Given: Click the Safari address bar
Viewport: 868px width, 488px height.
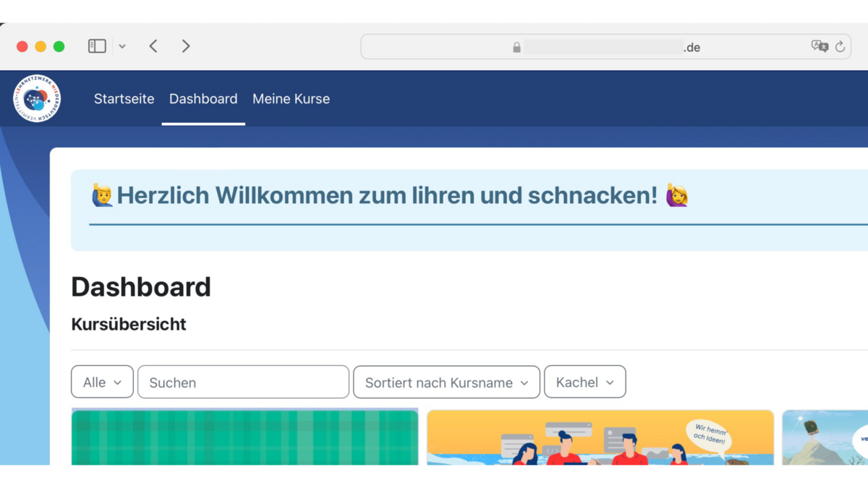Looking at the screenshot, I should pyautogui.click(x=604, y=47).
